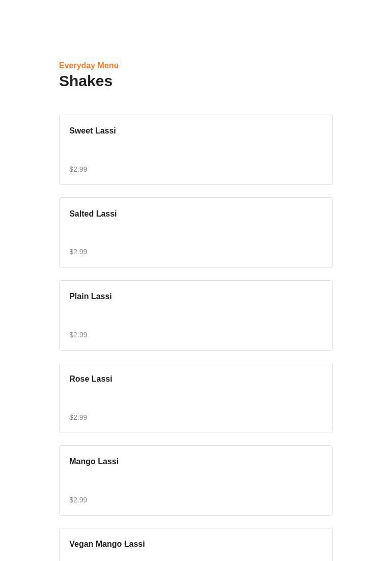392x561 pixels.
Task: Click the $2.99 price under Mango Lassi
Action: (78, 500)
